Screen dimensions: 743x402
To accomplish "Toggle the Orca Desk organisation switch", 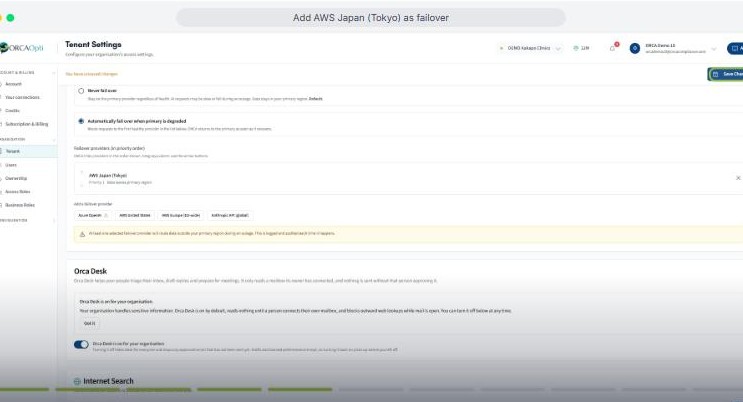I will (x=81, y=344).
